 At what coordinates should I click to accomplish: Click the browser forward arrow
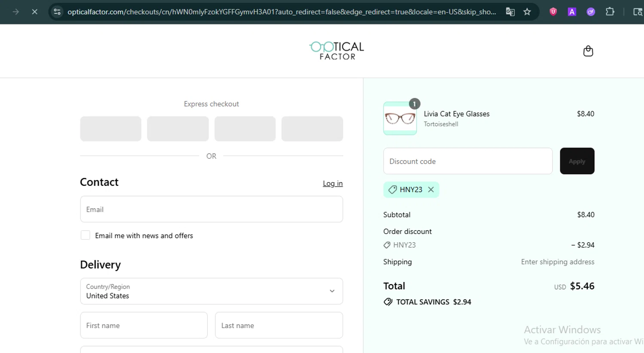16,12
